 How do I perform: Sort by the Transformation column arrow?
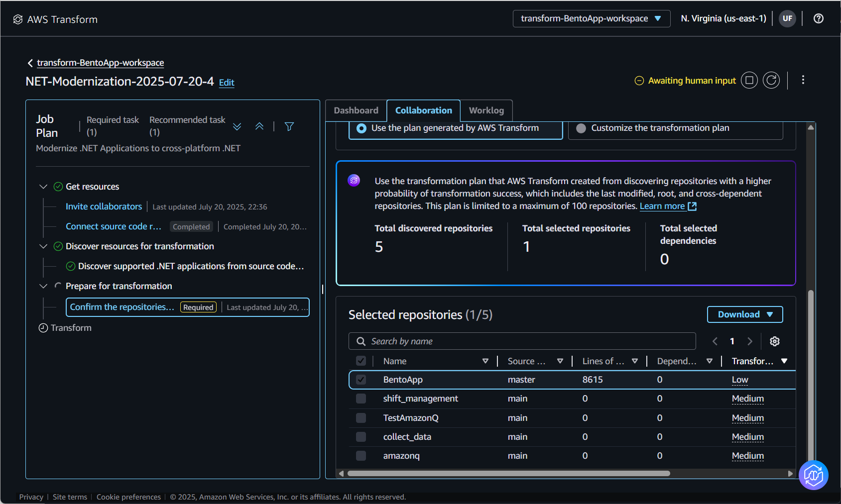(x=784, y=361)
